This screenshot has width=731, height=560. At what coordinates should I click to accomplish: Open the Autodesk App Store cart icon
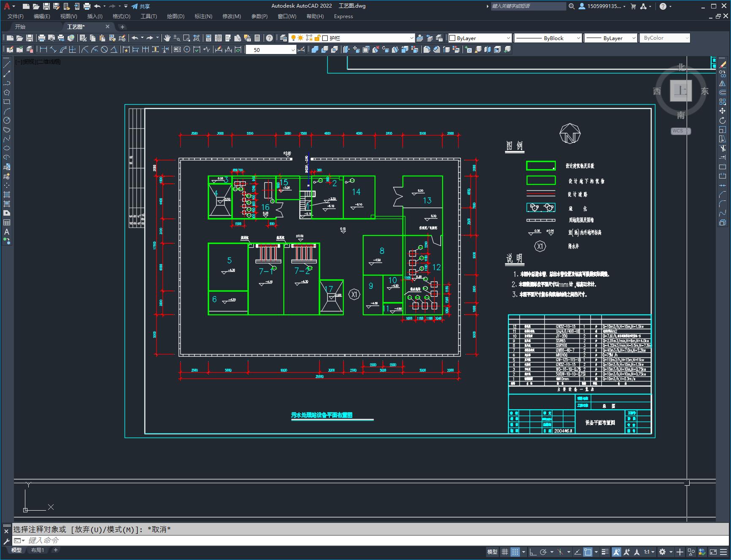click(x=633, y=6)
